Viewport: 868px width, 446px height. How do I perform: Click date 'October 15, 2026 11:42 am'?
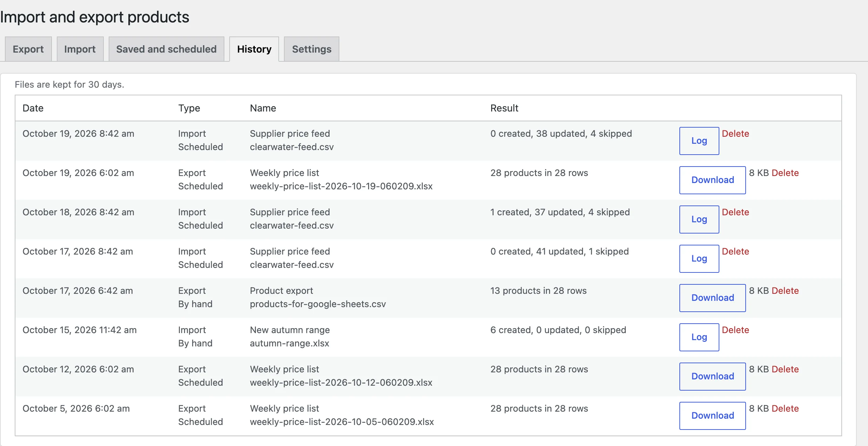(80, 330)
